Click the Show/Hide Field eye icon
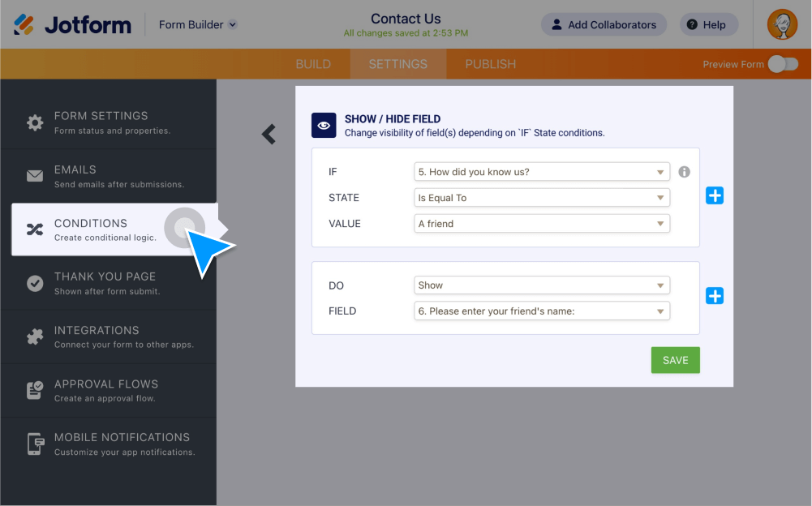Image resolution: width=812 pixels, height=506 pixels. pyautogui.click(x=323, y=125)
